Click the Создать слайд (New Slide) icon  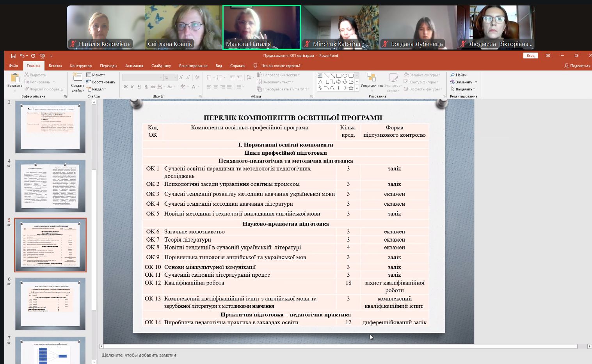pos(77,80)
